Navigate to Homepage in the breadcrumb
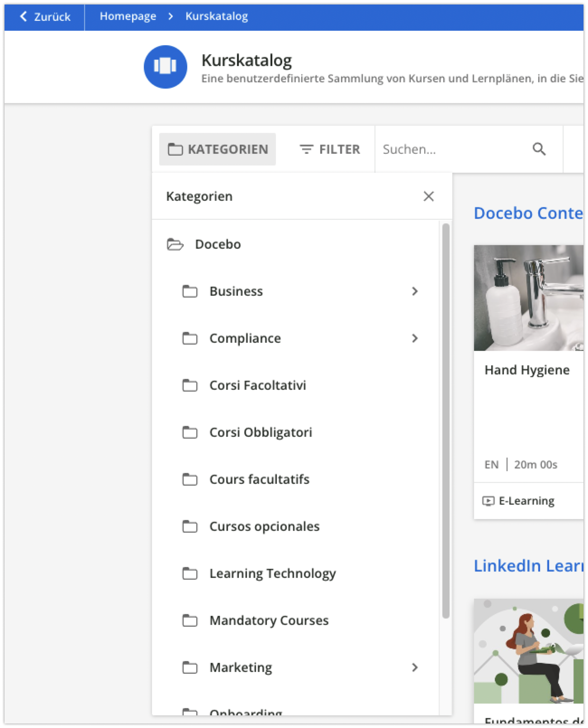Image resolution: width=588 pixels, height=728 pixels. [128, 16]
